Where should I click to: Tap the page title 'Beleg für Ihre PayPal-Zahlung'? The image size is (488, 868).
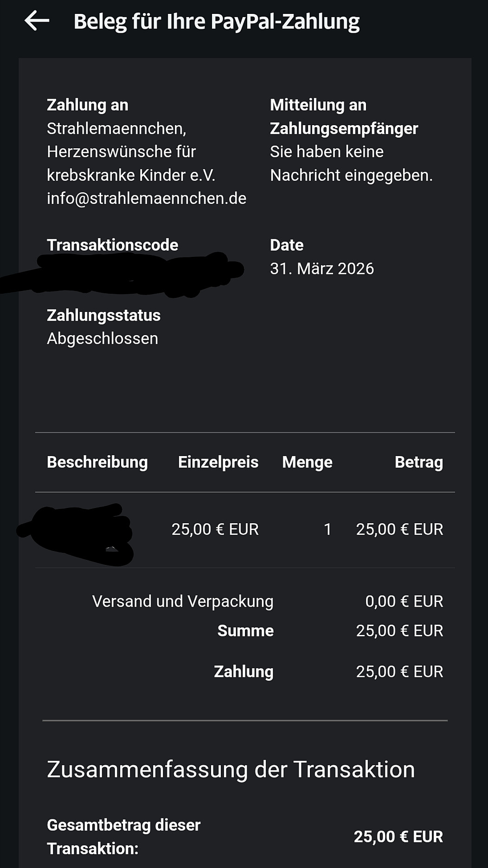(217, 22)
